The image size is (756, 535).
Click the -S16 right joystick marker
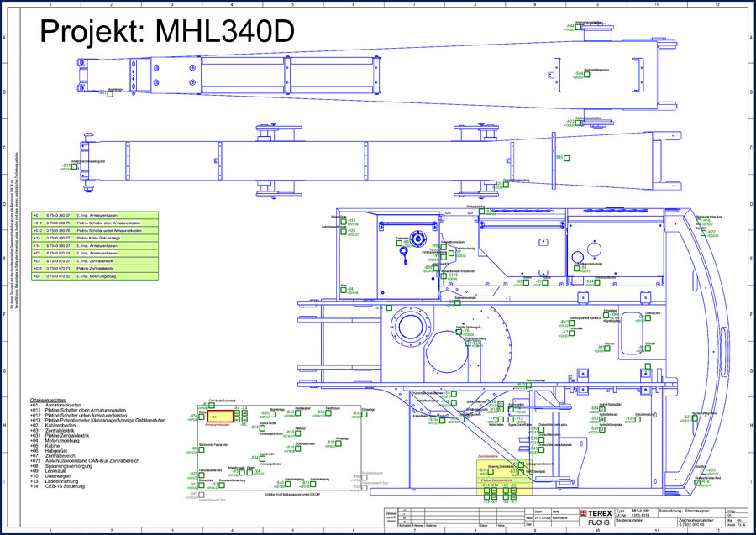click(x=262, y=428)
